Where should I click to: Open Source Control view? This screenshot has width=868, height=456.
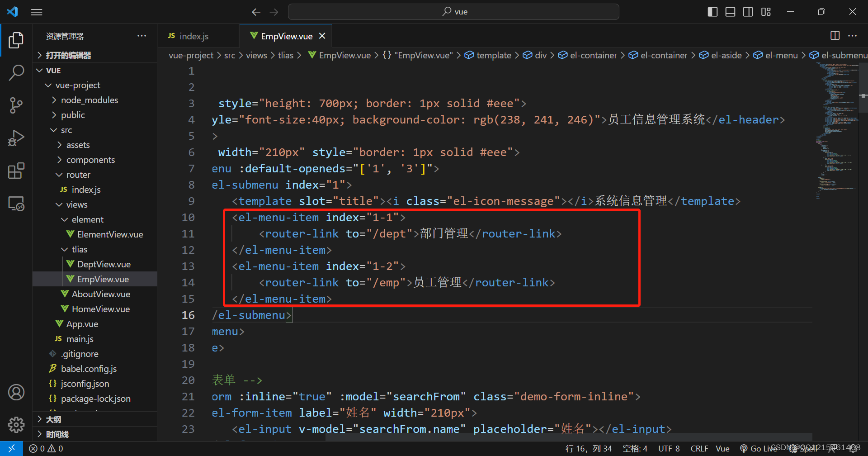coord(16,105)
